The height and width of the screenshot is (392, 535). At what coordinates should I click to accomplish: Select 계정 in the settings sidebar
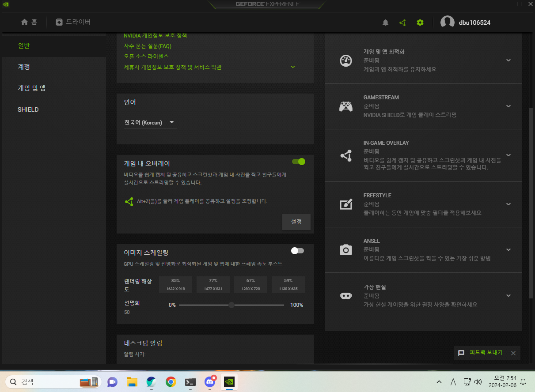53,67
